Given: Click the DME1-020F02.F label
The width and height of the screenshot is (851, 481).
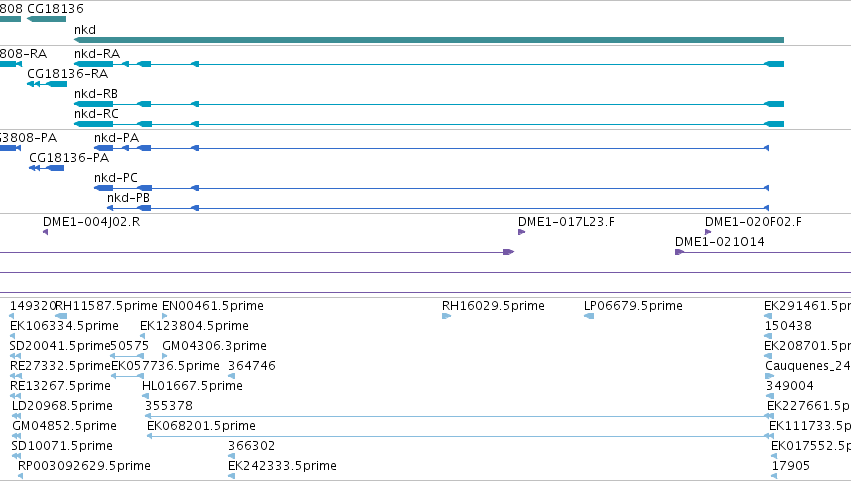Looking at the screenshot, I should point(753,222).
